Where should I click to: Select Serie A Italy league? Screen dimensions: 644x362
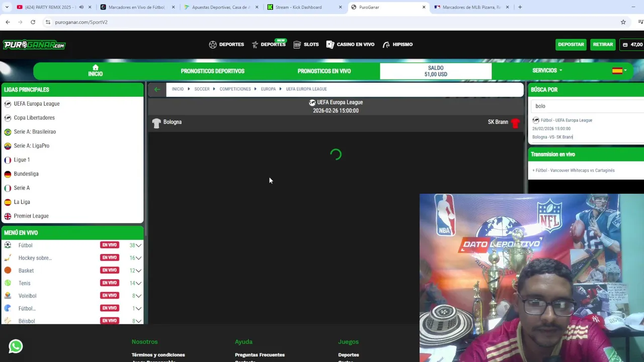tap(22, 188)
